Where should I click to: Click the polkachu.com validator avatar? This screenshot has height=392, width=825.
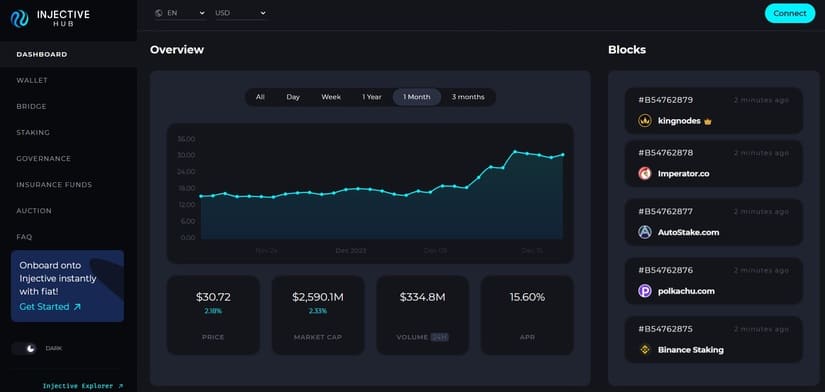pyautogui.click(x=645, y=291)
